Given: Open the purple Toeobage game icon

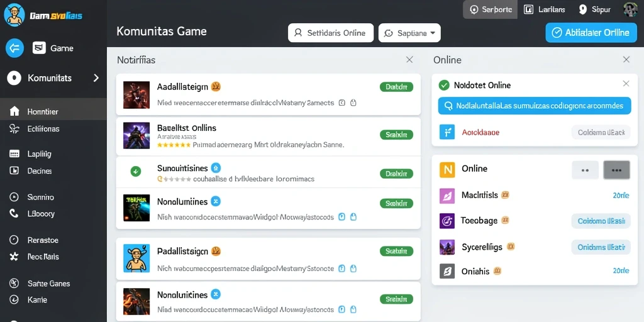Looking at the screenshot, I should point(447,221).
